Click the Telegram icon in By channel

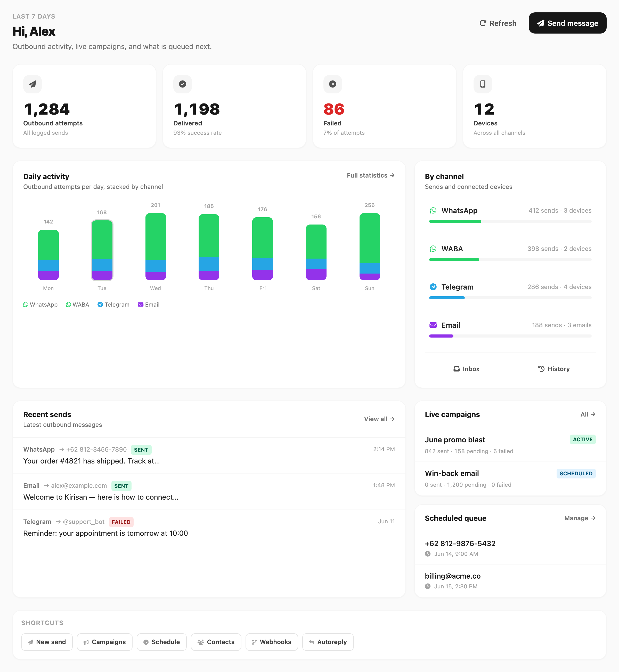433,287
